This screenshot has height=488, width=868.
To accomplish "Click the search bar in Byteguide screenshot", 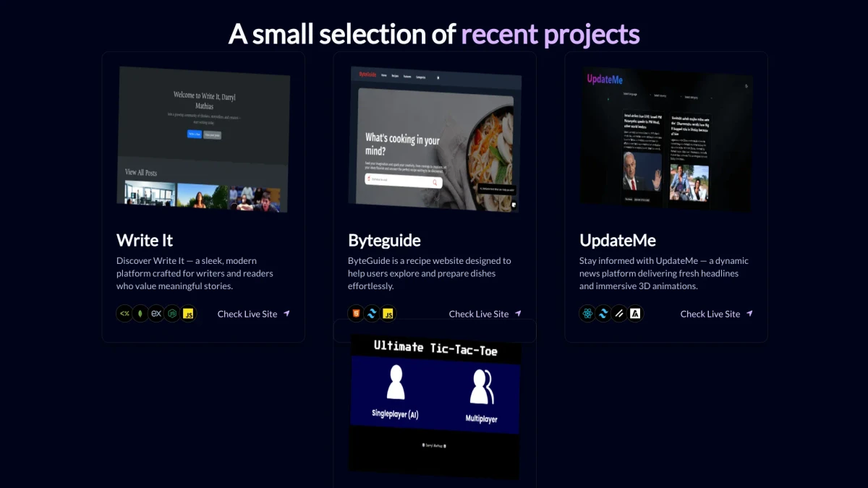I will pos(403,180).
